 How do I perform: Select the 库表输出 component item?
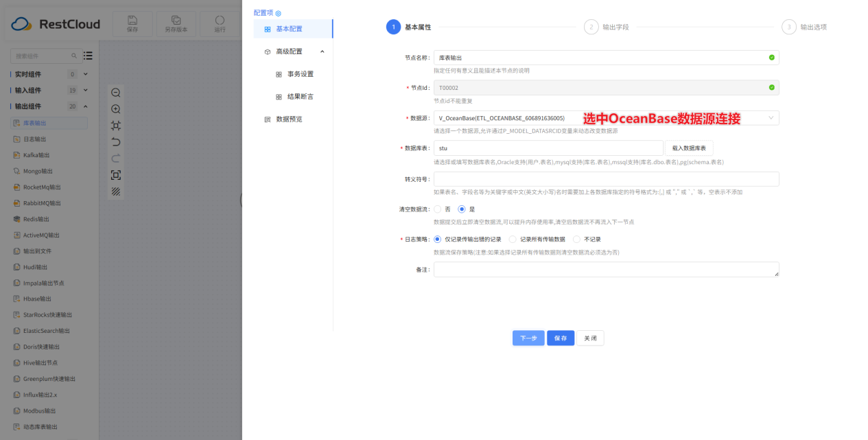[49, 124]
